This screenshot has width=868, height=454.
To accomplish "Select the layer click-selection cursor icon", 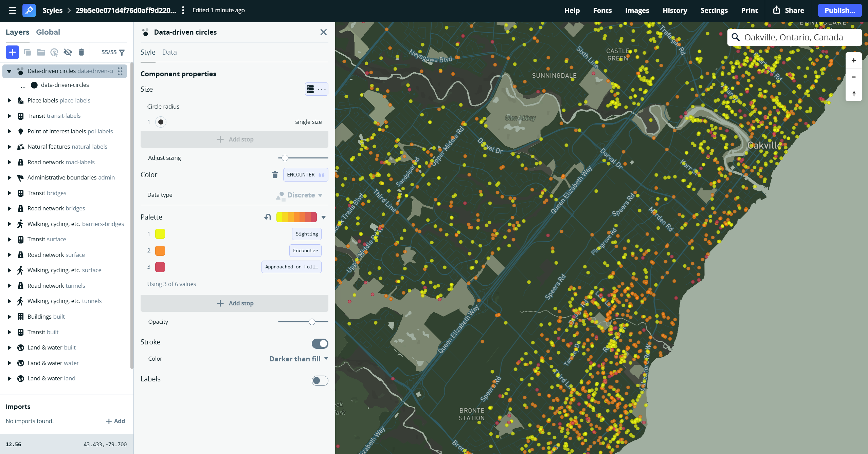I will coord(54,52).
